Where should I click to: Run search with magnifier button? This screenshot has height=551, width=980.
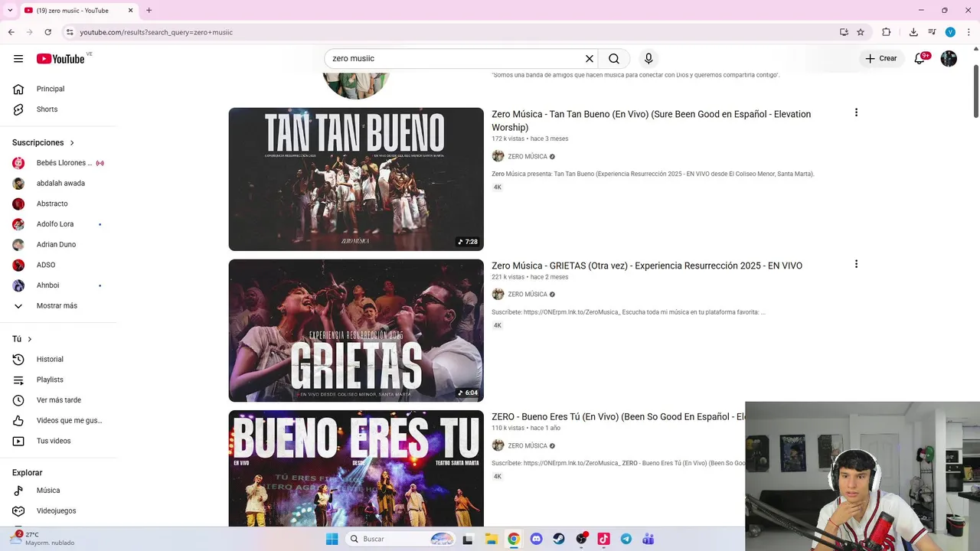(x=614, y=59)
